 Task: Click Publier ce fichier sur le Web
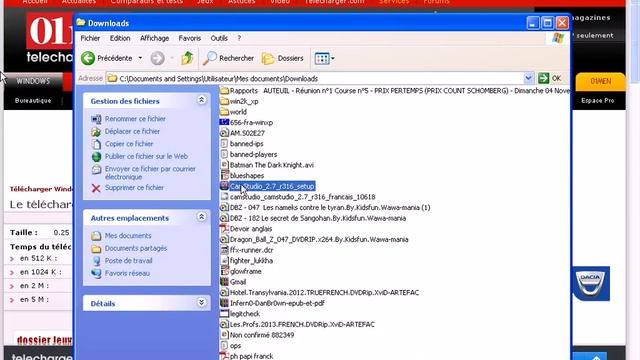pyautogui.click(x=146, y=156)
